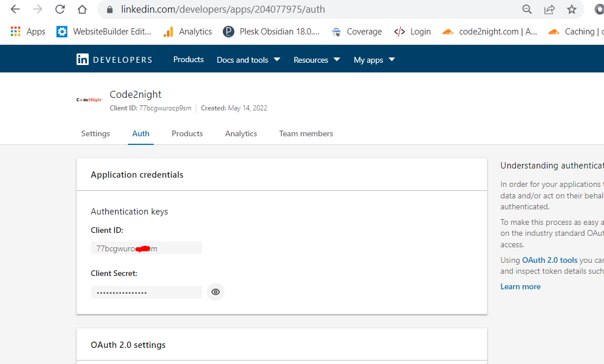Open the browser home page
This screenshot has width=604, height=364.
tap(82, 9)
